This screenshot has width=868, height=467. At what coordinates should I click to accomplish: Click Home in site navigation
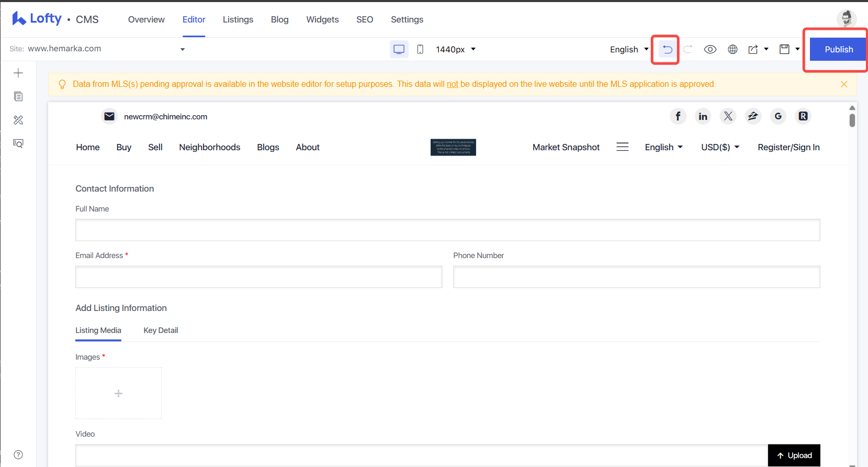[x=88, y=147]
